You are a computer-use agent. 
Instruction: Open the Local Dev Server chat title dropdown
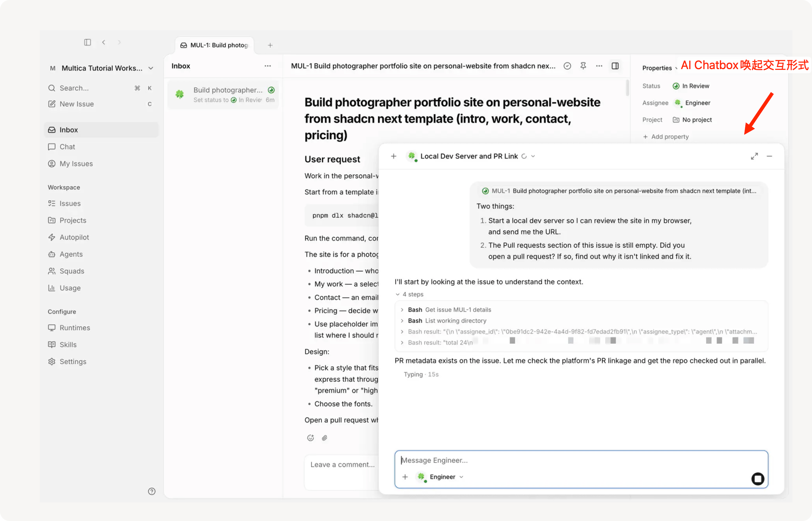click(x=471, y=157)
